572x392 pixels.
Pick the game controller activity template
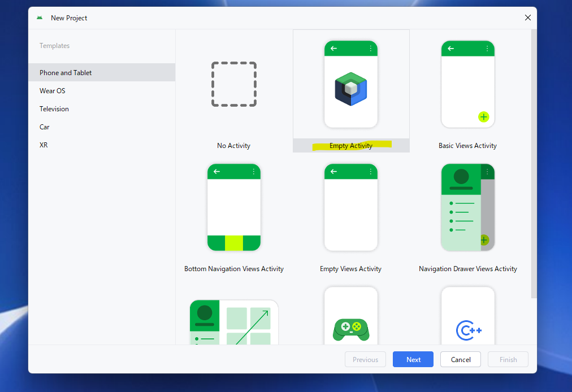351,316
